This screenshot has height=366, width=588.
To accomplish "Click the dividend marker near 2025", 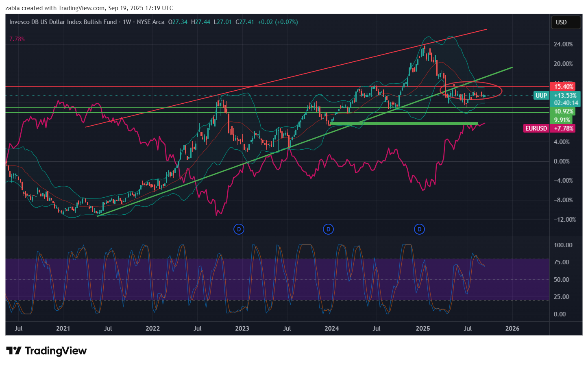I will click(x=419, y=229).
